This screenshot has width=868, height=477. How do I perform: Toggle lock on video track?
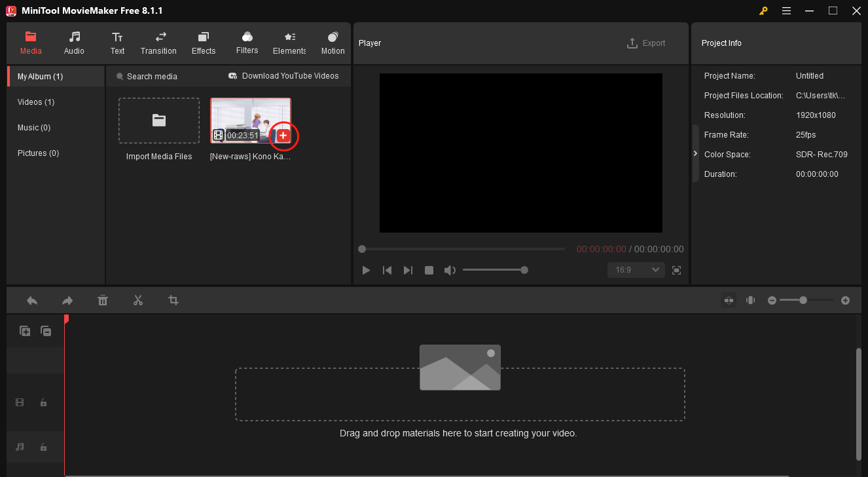coord(43,402)
